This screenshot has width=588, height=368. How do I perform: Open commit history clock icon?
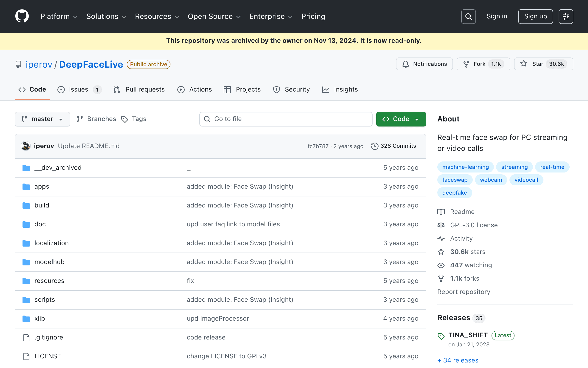(x=375, y=146)
